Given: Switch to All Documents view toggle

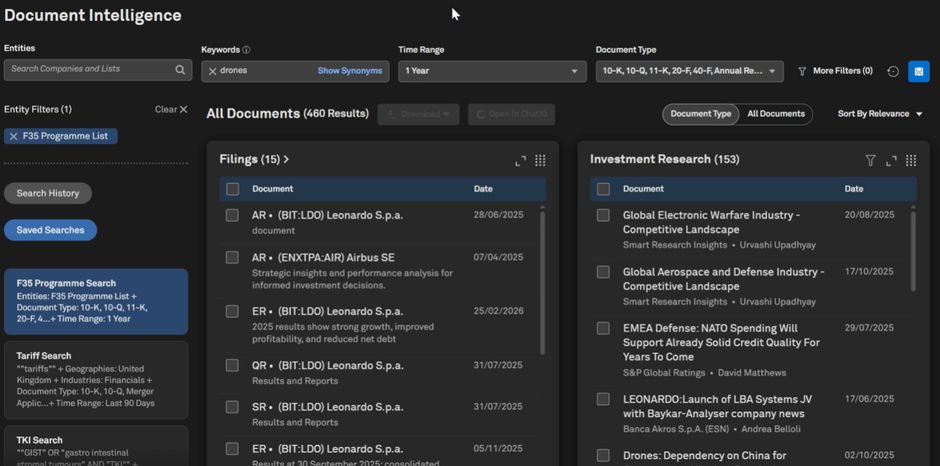Looking at the screenshot, I should (x=776, y=114).
